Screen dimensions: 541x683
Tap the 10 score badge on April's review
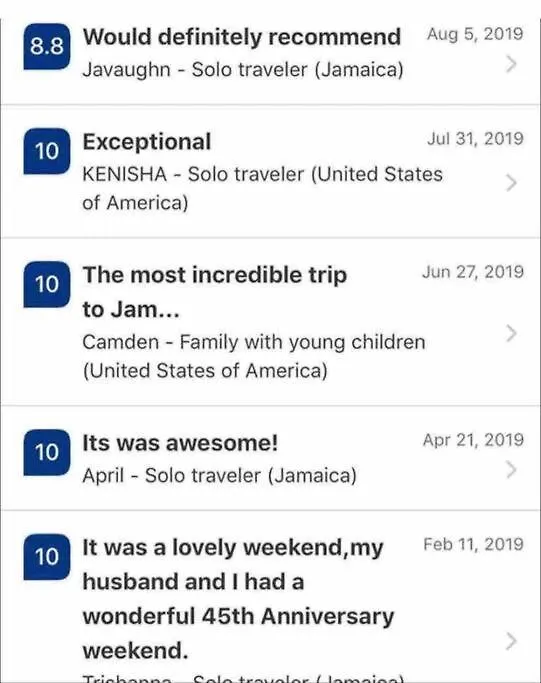[47, 453]
